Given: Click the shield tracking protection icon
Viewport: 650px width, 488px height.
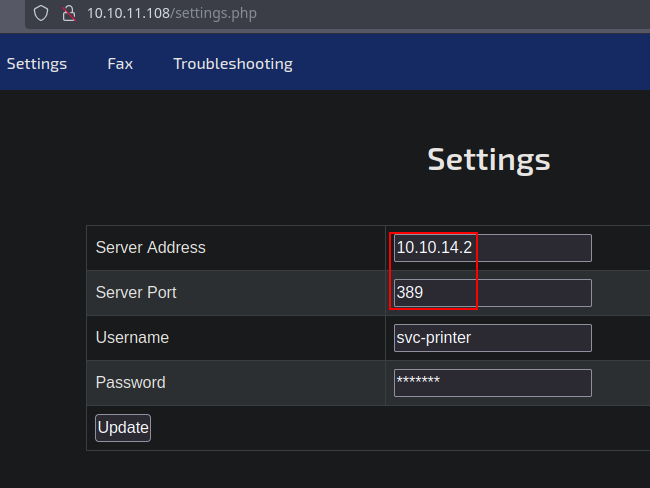Looking at the screenshot, I should click(41, 13).
